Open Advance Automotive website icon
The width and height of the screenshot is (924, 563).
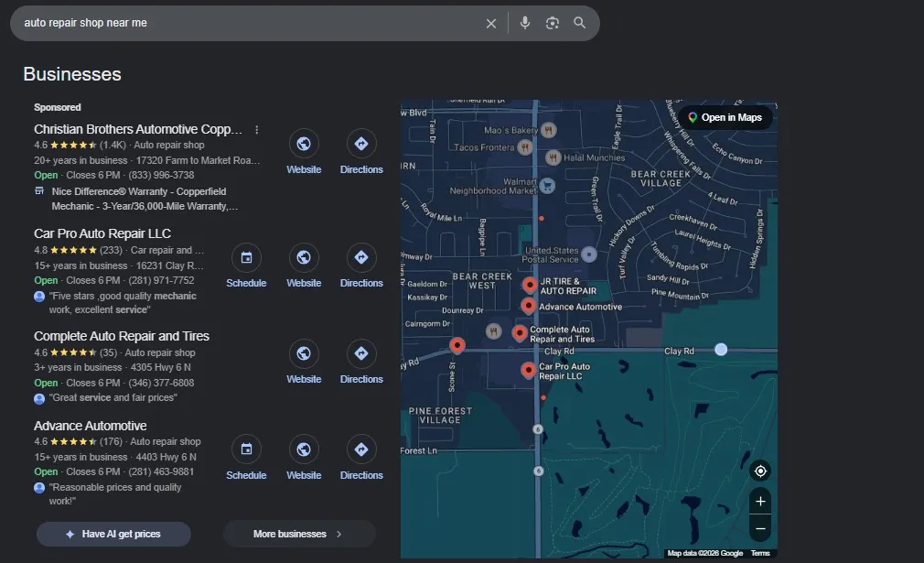pyautogui.click(x=304, y=449)
